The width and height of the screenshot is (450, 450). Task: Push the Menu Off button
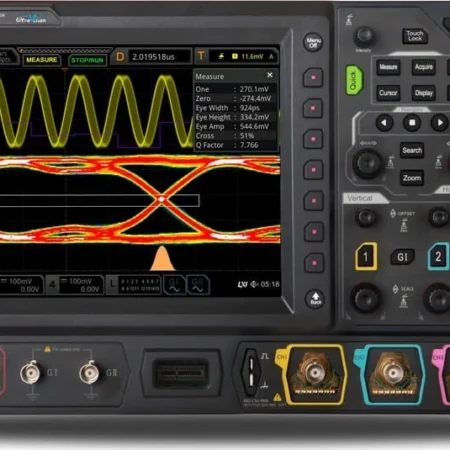(x=313, y=42)
